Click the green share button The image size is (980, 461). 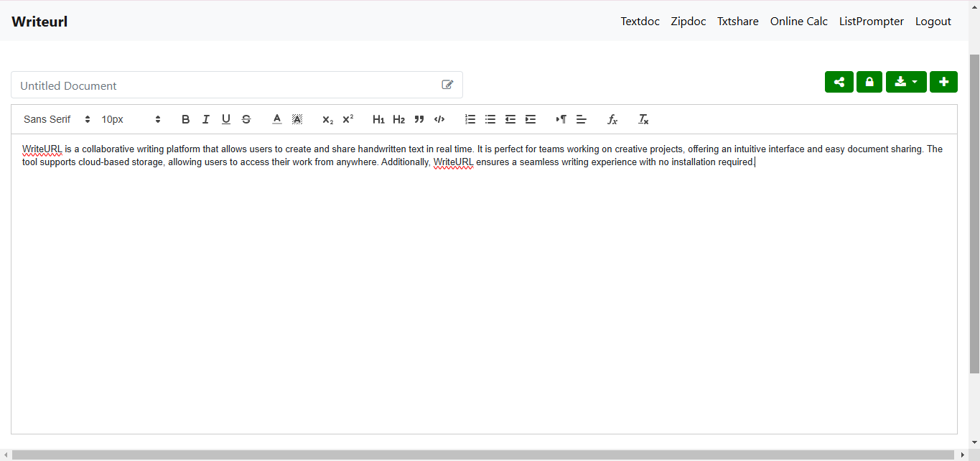(839, 82)
